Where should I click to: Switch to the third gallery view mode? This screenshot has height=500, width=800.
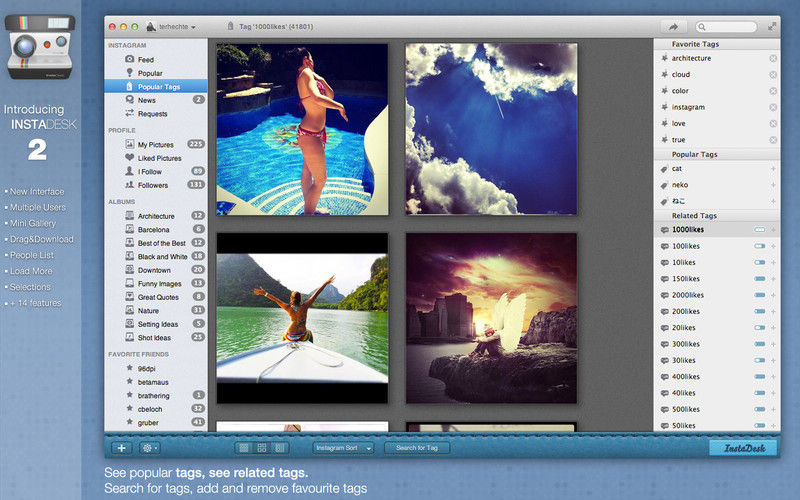(280, 448)
